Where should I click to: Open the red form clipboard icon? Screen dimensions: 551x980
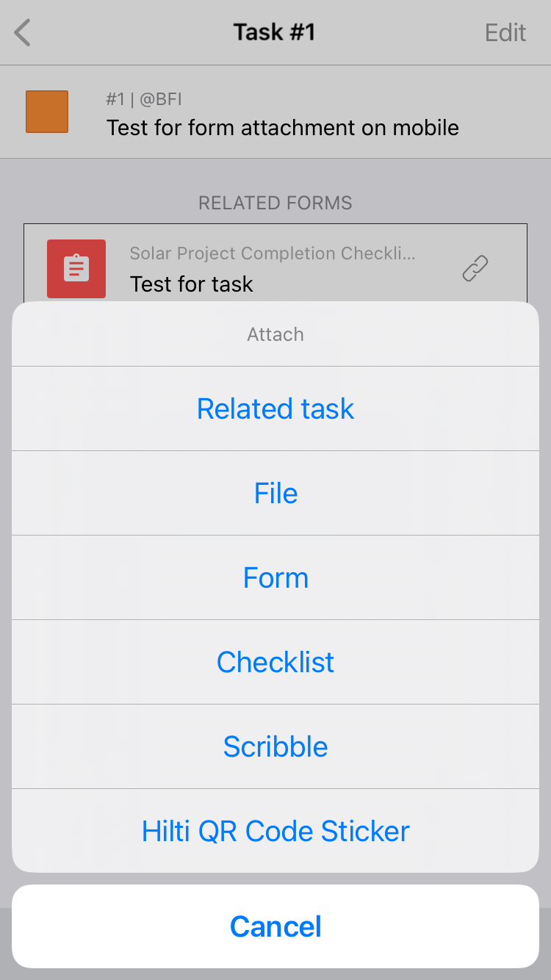[x=76, y=269]
